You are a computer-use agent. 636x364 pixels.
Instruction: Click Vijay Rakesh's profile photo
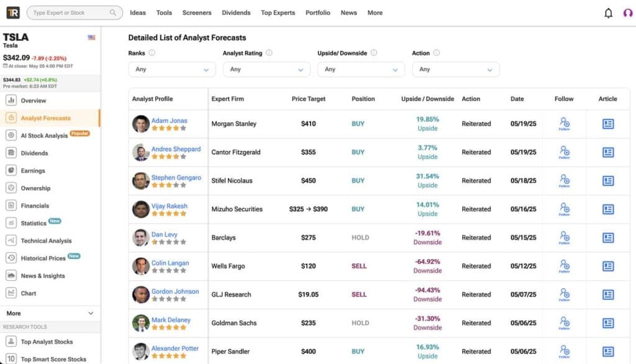pyautogui.click(x=141, y=209)
